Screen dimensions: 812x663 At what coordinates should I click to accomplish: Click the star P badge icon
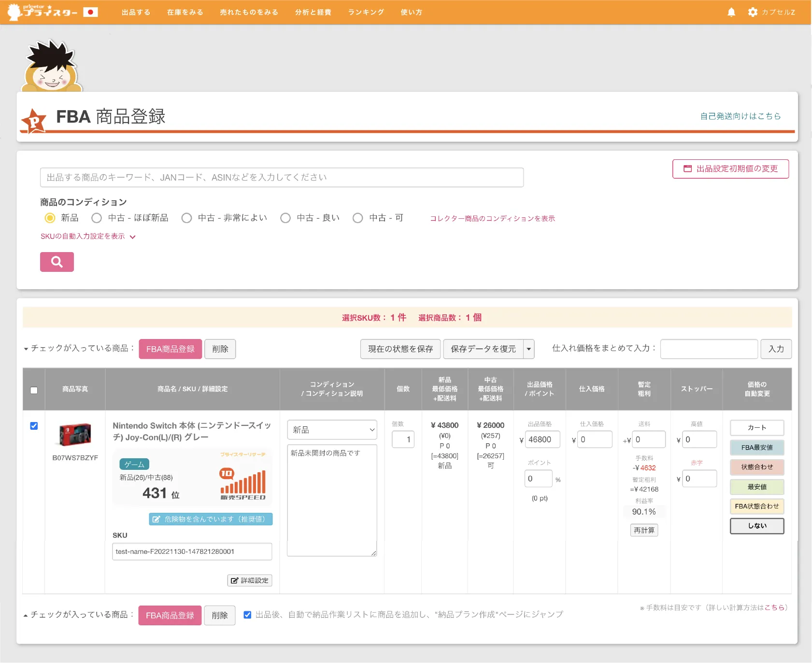(34, 121)
